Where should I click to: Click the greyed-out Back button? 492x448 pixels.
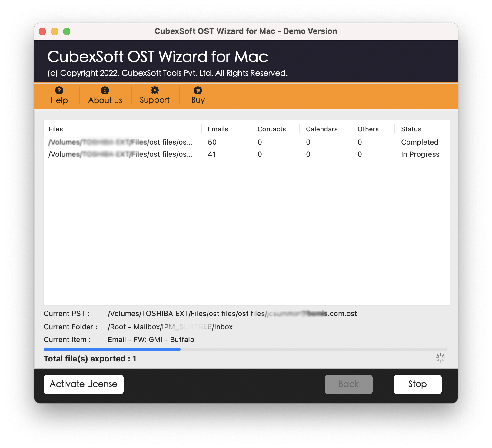tap(348, 384)
